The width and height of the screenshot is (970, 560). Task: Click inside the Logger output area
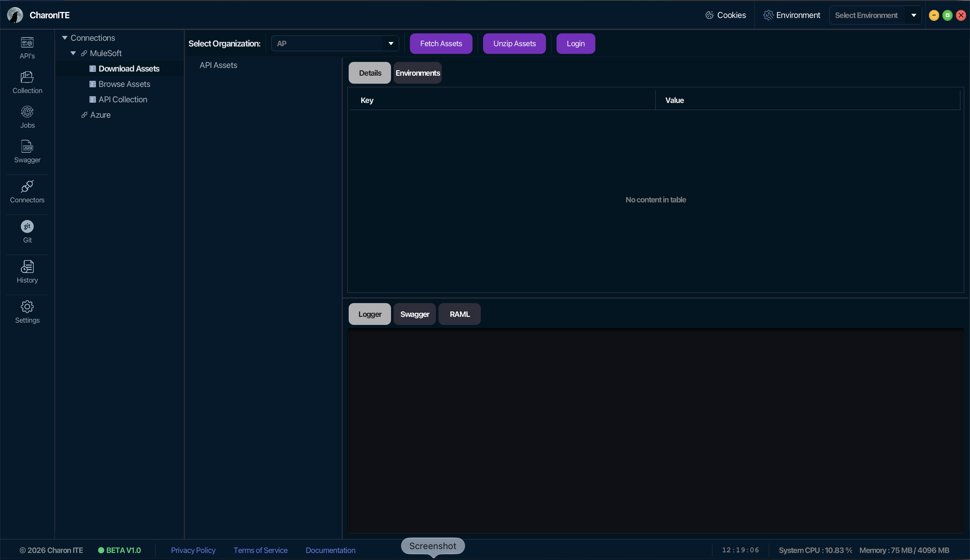655,431
